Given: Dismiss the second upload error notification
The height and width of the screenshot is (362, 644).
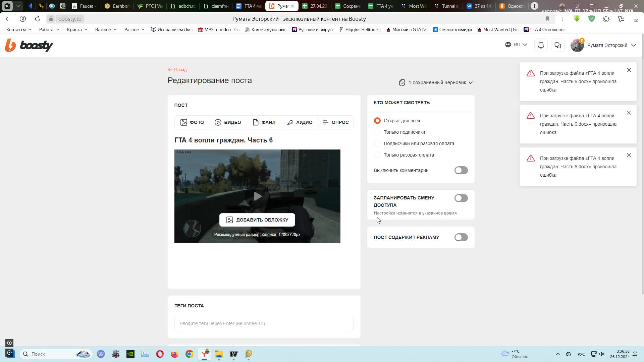Looking at the screenshot, I should tap(629, 113).
